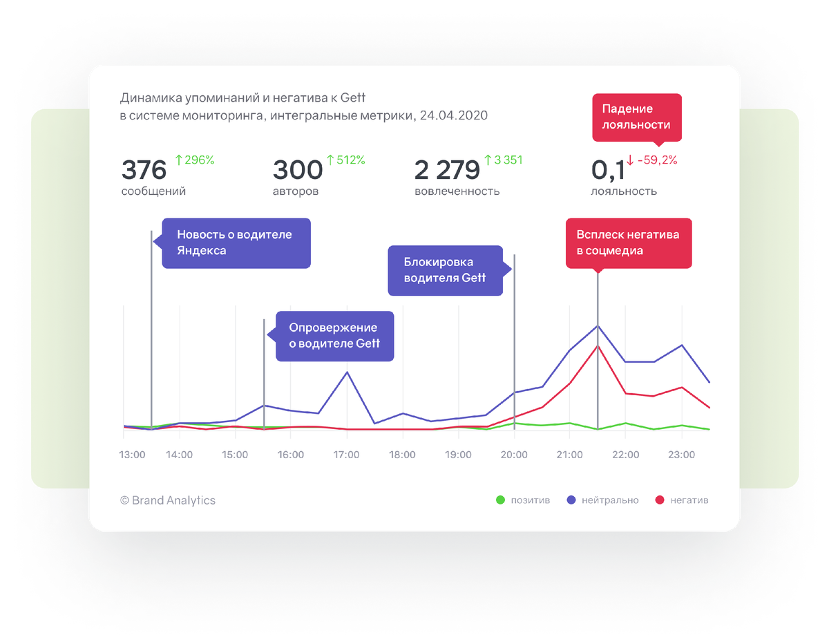
Task: Click the green позитив legend dot
Action: (501, 500)
